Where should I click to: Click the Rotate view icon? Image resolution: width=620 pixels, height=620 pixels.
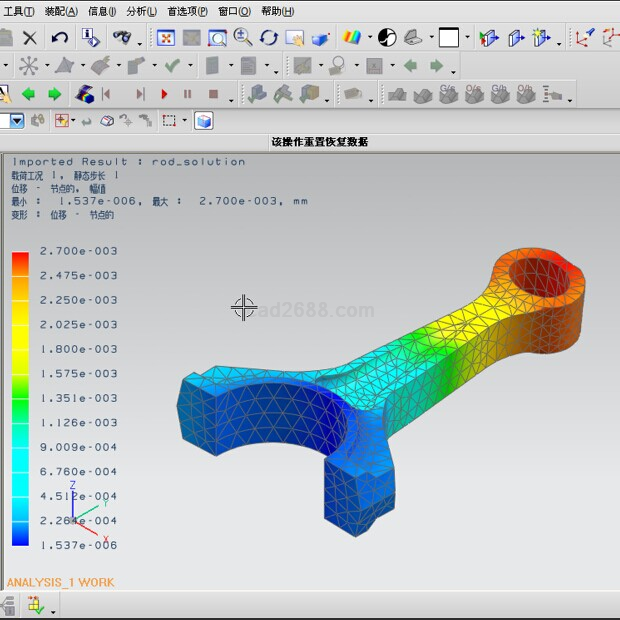(269, 38)
